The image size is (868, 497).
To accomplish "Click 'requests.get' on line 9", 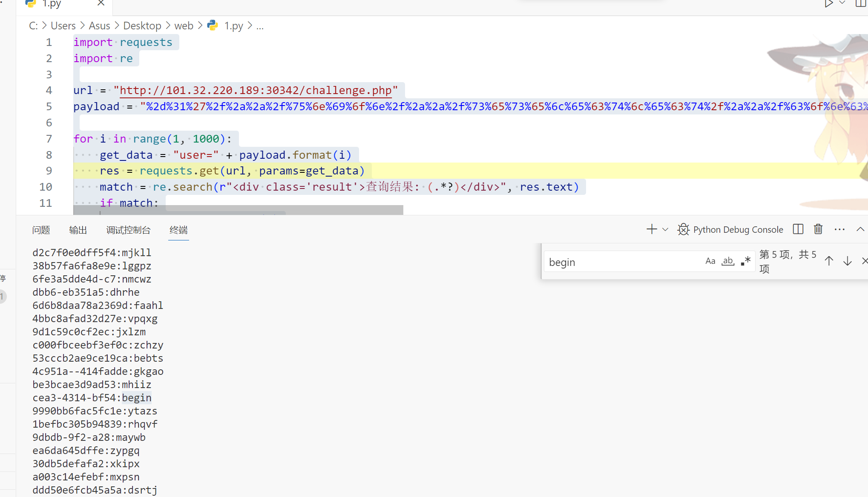I will pyautogui.click(x=179, y=171).
